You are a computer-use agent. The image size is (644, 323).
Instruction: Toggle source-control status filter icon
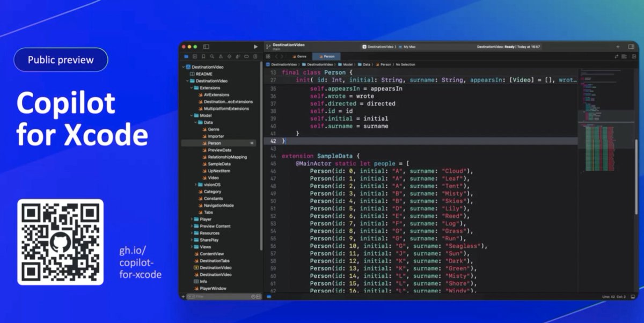(x=258, y=296)
